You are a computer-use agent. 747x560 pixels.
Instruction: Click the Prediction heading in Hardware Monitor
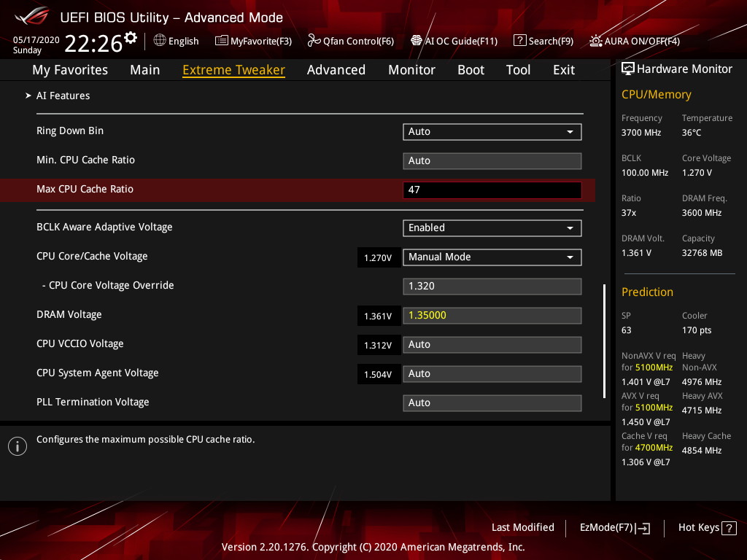pyautogui.click(x=648, y=292)
